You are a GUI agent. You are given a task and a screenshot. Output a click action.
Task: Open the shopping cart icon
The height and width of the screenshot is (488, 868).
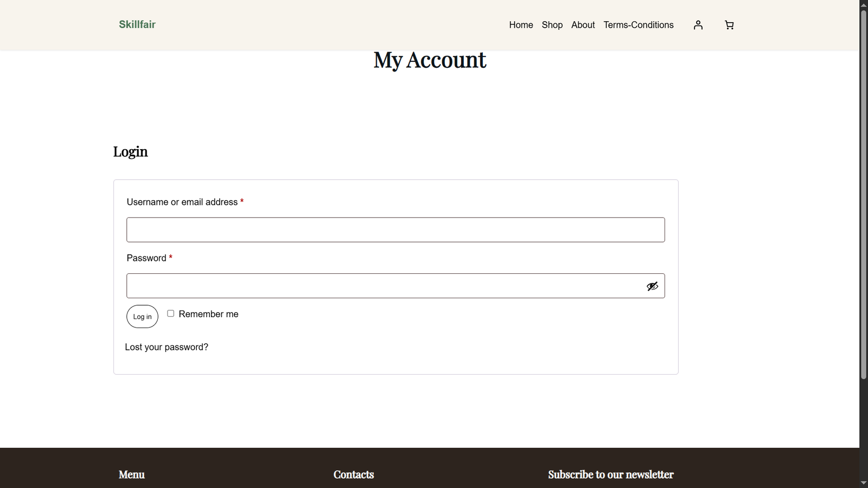pyautogui.click(x=729, y=25)
